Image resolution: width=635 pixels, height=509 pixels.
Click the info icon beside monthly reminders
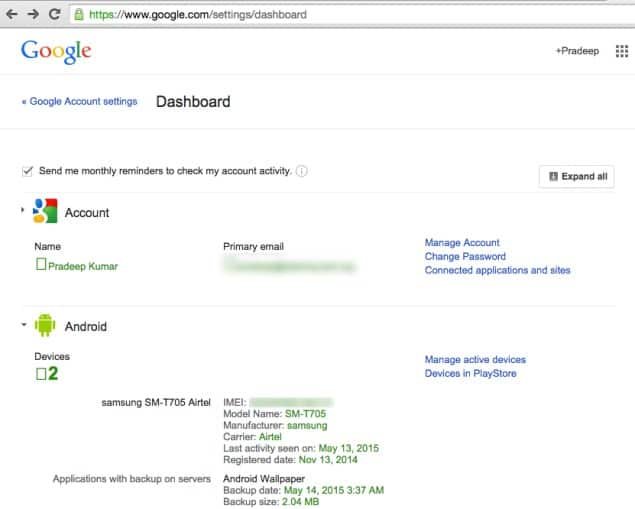(x=301, y=171)
